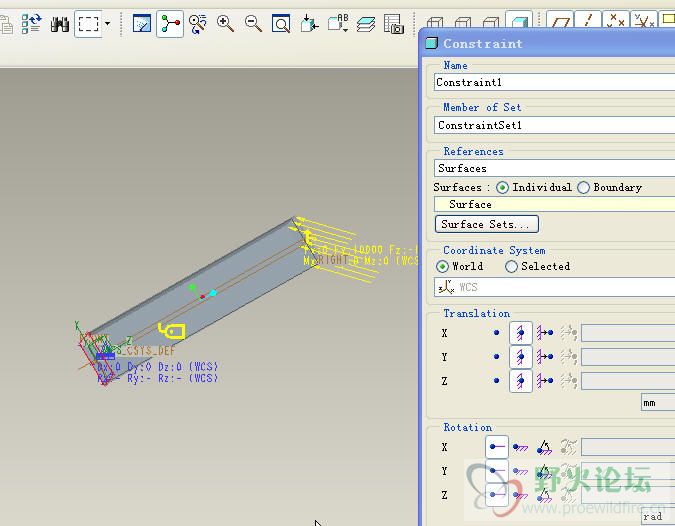Select the Boundary surfaces radio button
The width and height of the screenshot is (675, 526).
tap(583, 188)
